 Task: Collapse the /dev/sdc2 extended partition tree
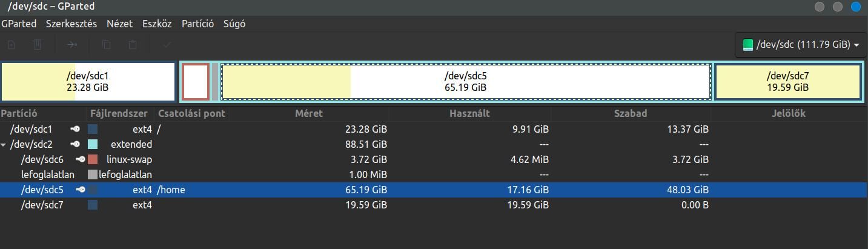4,145
